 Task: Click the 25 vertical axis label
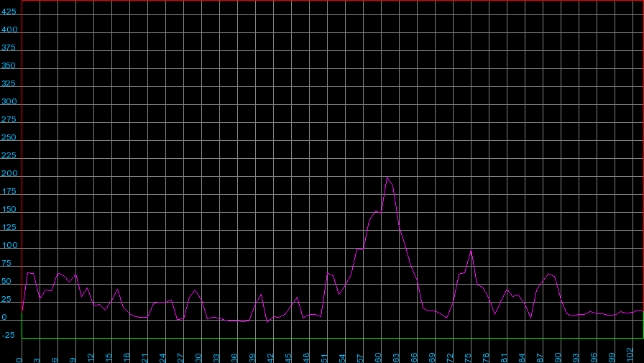[6, 299]
